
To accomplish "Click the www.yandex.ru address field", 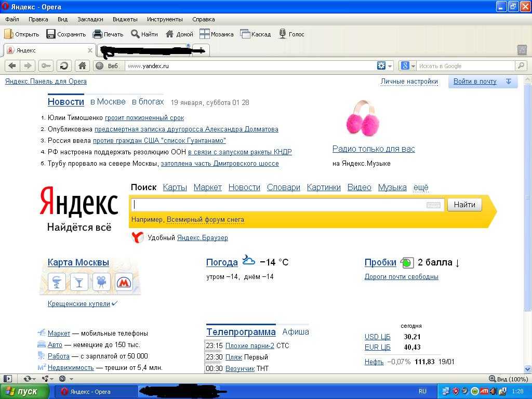I will tap(251, 66).
